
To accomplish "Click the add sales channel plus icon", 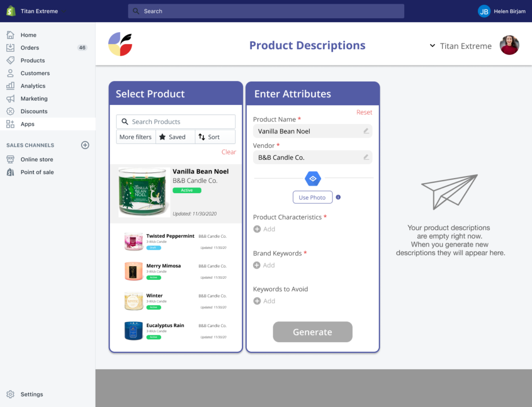I will coord(85,145).
